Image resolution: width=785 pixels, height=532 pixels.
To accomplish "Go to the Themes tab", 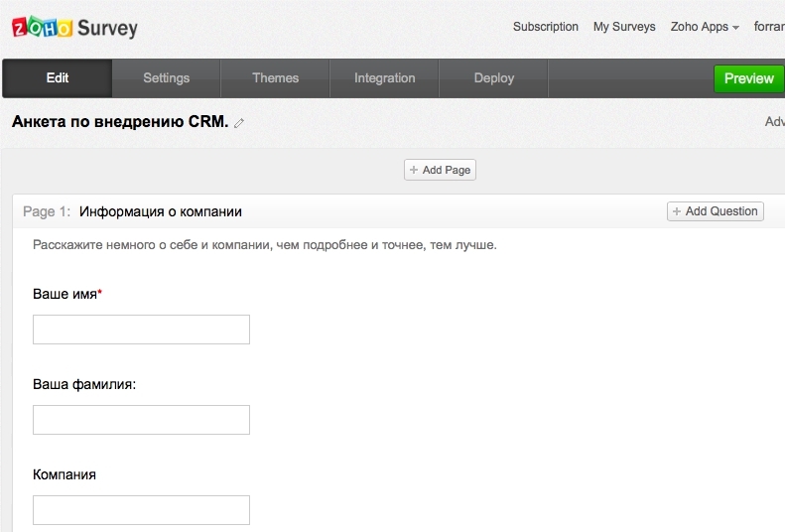I will (275, 78).
